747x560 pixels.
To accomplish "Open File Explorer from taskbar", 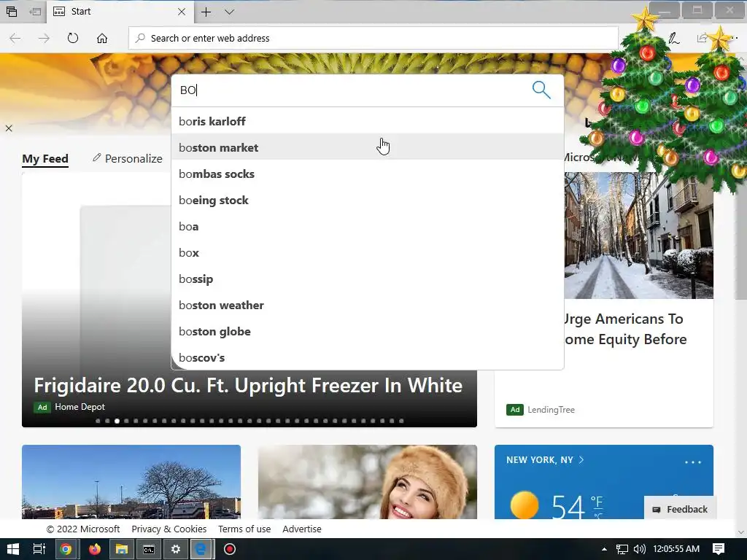I will 122,549.
